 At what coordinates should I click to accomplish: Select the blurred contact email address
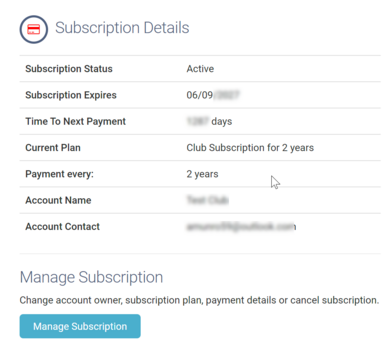click(x=241, y=226)
